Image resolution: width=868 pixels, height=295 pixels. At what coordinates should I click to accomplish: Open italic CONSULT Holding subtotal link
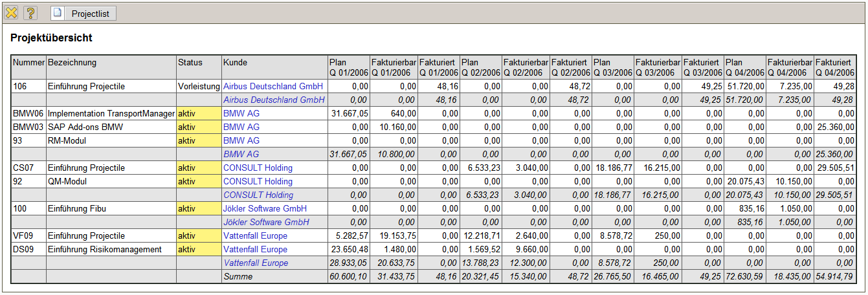pos(258,195)
